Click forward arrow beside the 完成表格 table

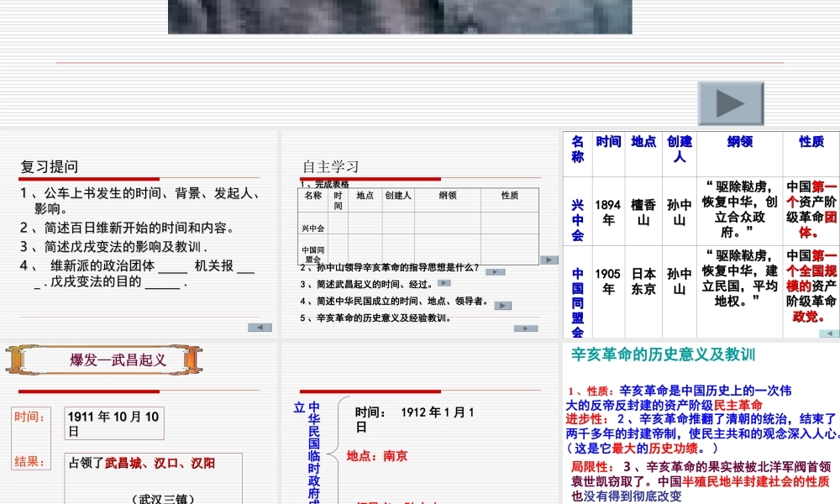549,260
